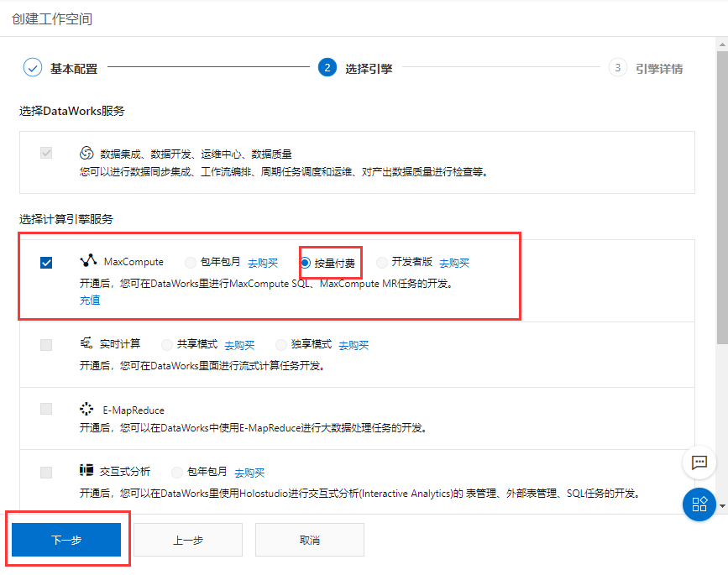This screenshot has width=728, height=575.
Task: Open the chat feedback bubble icon
Action: (699, 463)
